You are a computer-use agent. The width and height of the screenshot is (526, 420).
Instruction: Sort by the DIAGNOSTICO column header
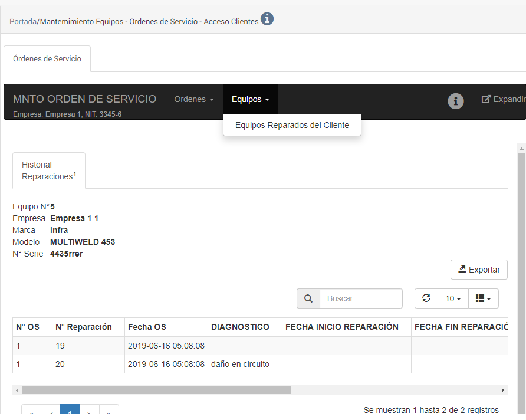point(240,327)
